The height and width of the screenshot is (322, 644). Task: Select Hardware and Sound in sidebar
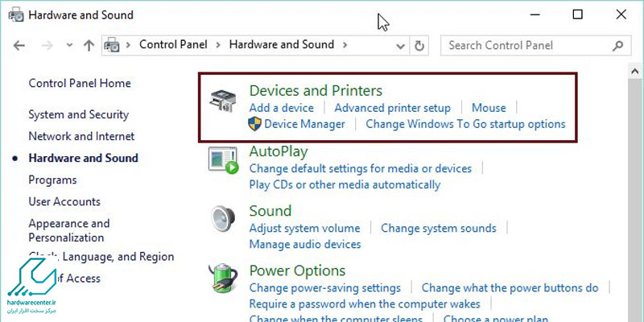click(84, 158)
